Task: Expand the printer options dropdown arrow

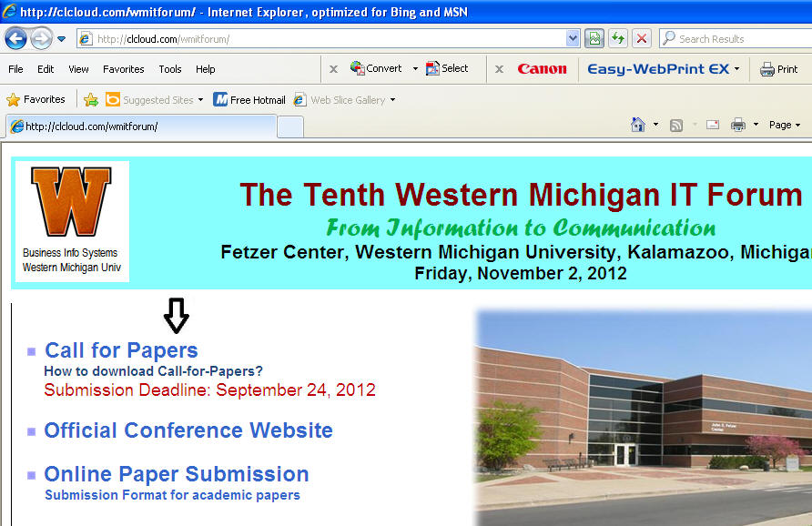Action: pyautogui.click(x=756, y=125)
